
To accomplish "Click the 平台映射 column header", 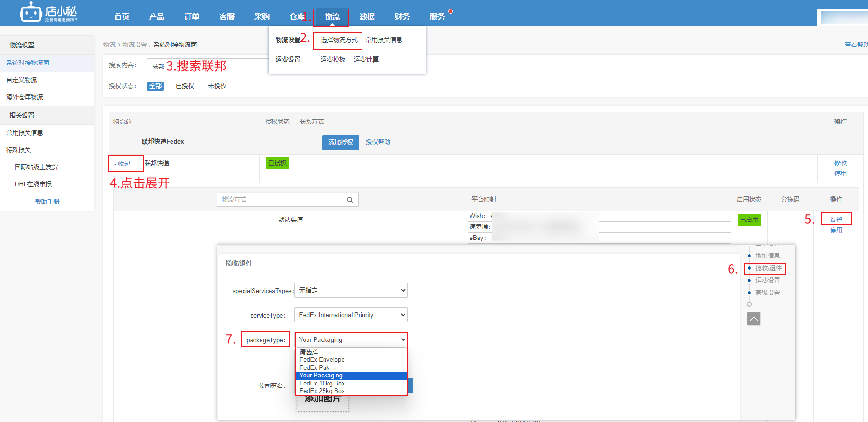I will tap(484, 199).
